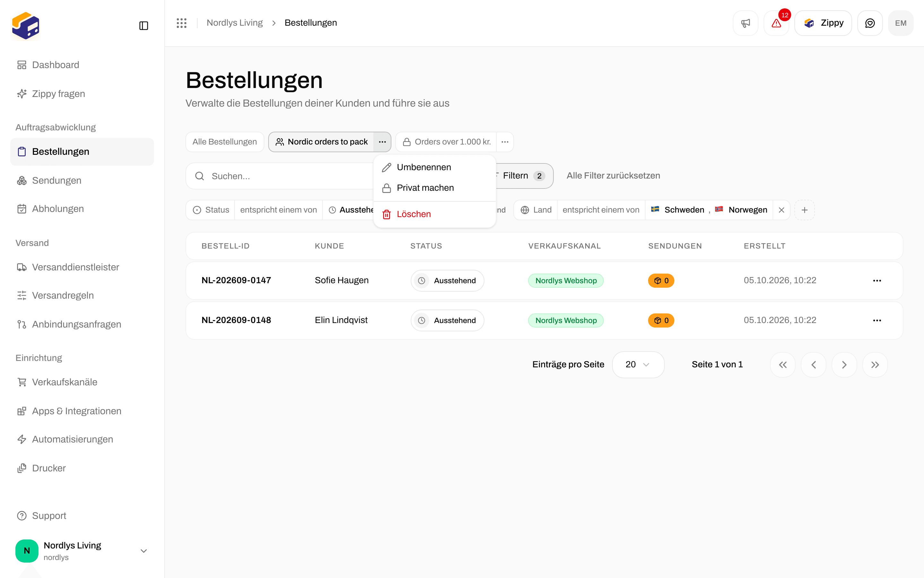
Task: Go to the previous page arrow
Action: 814,365
